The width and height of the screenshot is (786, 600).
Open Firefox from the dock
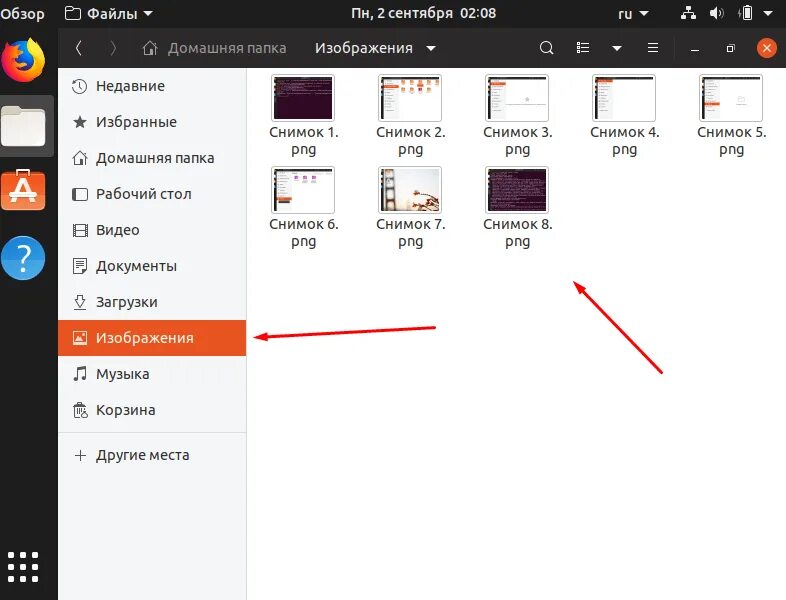click(x=23, y=60)
